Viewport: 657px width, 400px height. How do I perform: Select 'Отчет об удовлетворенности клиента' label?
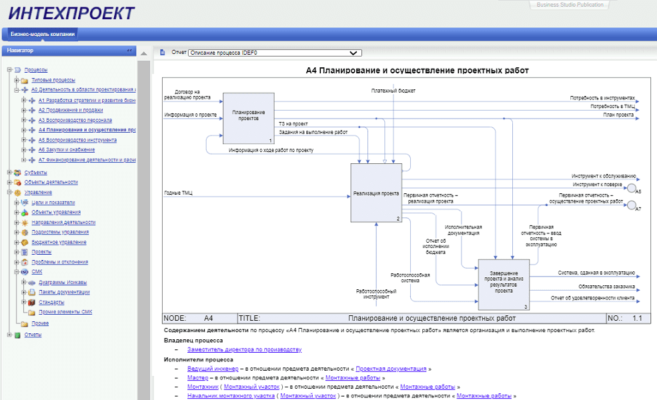(x=592, y=298)
